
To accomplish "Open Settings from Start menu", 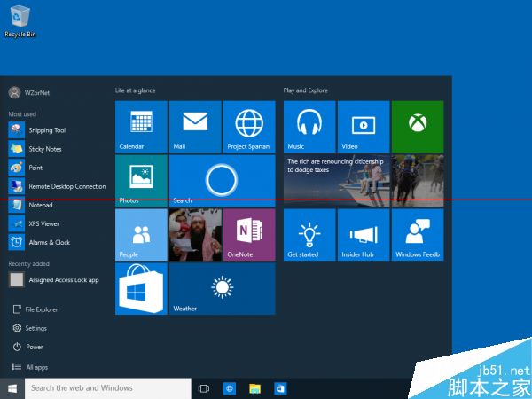I will pyautogui.click(x=30, y=328).
